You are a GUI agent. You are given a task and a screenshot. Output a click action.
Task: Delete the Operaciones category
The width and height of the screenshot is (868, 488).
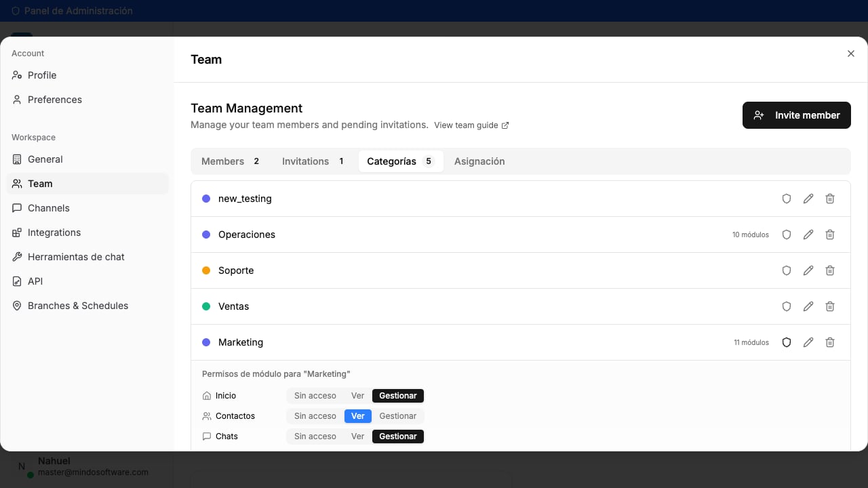(x=830, y=235)
